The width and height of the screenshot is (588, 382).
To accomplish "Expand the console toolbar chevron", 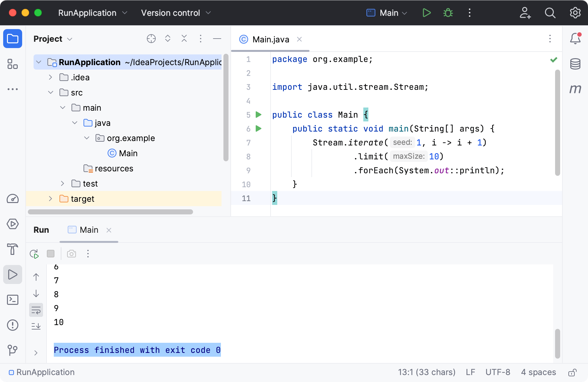I will point(36,353).
